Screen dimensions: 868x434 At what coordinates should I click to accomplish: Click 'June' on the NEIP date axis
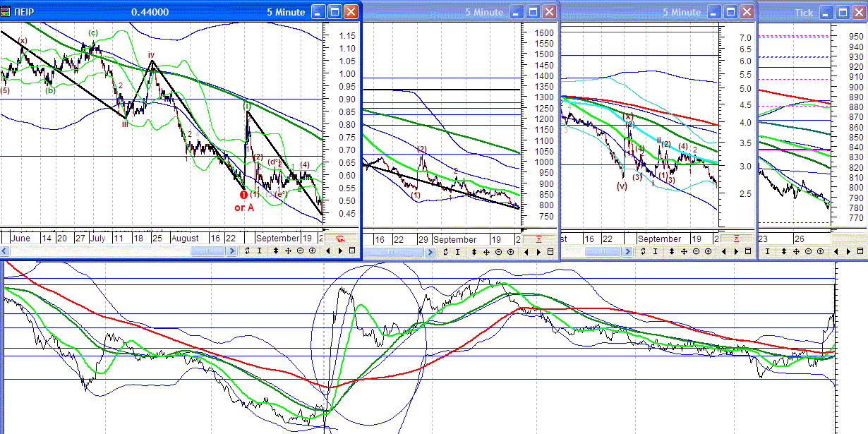tap(21, 239)
